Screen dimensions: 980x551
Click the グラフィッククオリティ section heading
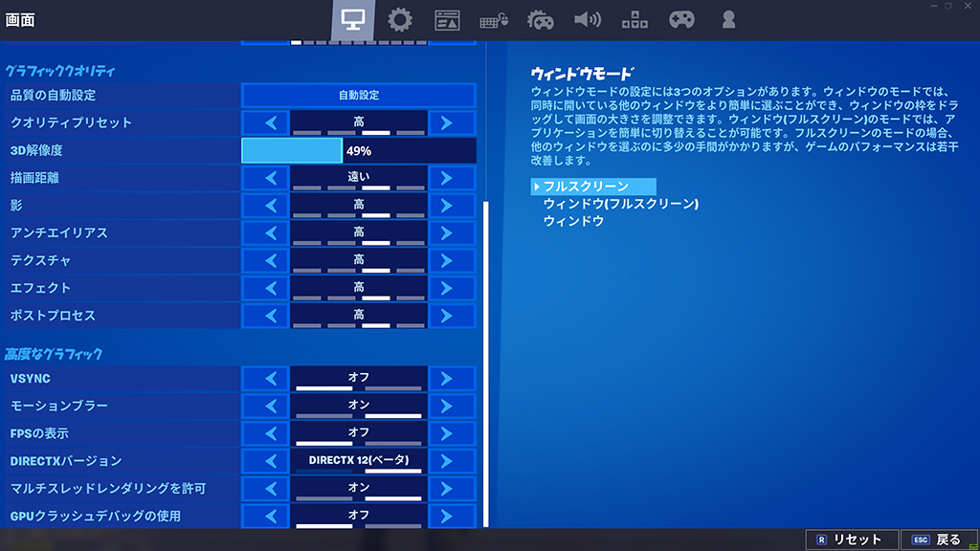(60, 71)
